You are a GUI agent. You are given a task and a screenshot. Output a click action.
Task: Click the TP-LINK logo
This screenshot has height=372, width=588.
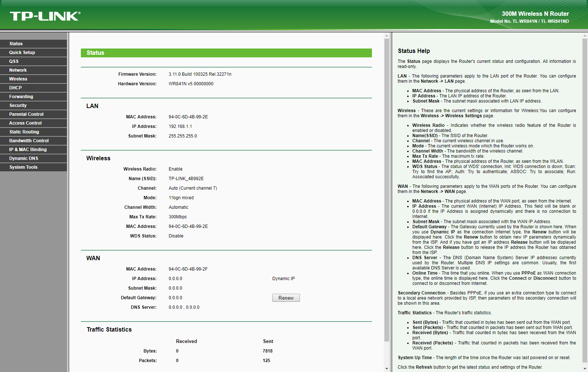[x=45, y=16]
